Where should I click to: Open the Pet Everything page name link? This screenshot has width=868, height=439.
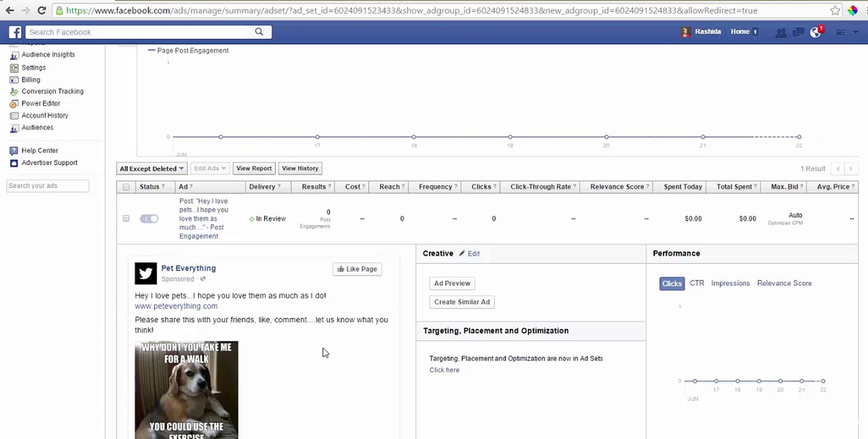189,268
